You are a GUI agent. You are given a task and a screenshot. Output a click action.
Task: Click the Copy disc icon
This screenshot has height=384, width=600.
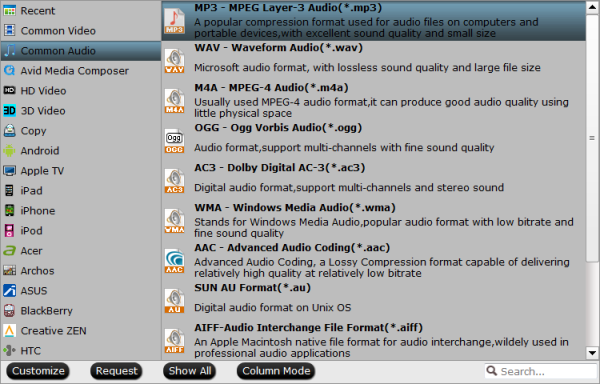click(x=9, y=130)
